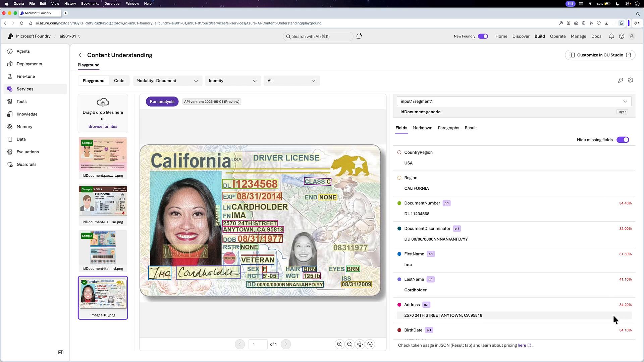The image size is (644, 362).
Task: Collapse the left sidebar panel
Action: tap(61, 352)
